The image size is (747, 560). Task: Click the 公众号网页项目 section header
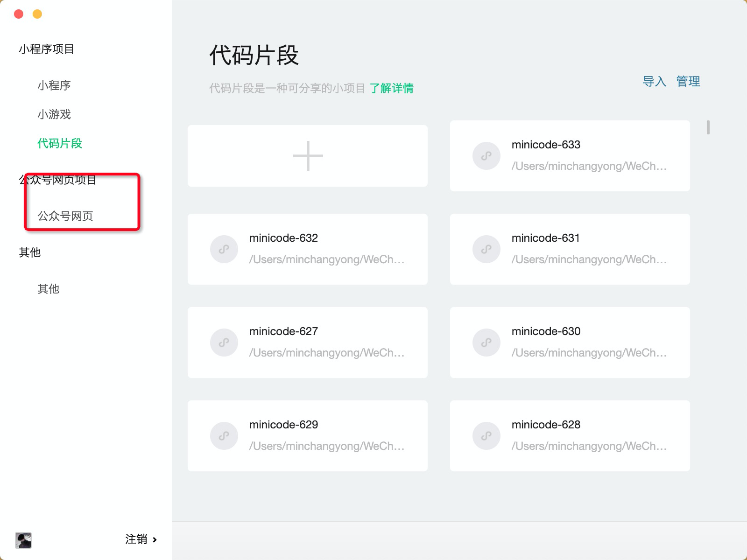coord(58,180)
